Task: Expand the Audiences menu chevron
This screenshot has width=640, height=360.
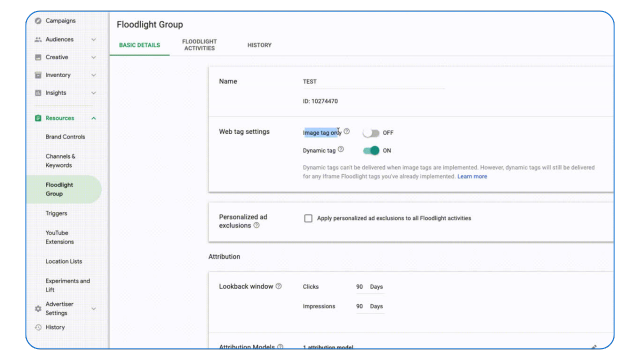Action: pyautogui.click(x=93, y=40)
